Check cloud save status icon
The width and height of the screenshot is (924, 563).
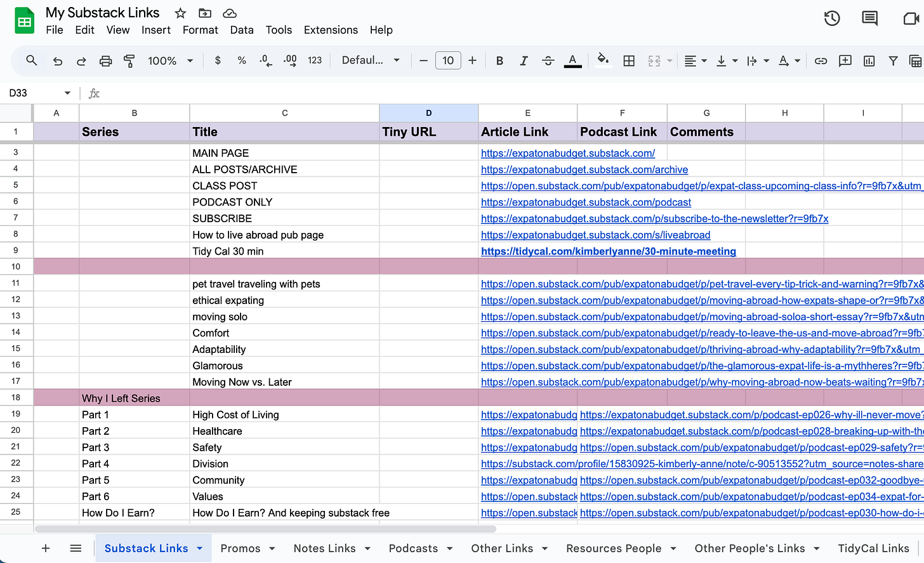click(230, 13)
